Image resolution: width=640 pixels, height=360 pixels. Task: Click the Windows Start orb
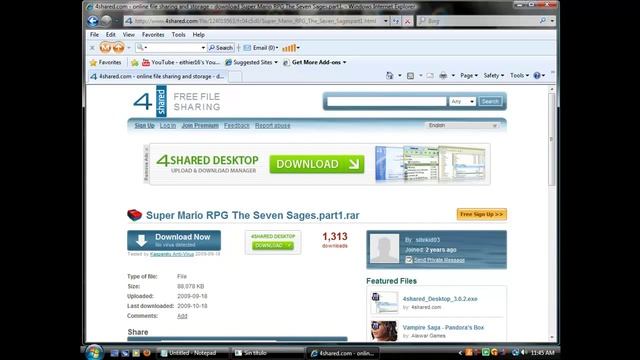(x=94, y=353)
